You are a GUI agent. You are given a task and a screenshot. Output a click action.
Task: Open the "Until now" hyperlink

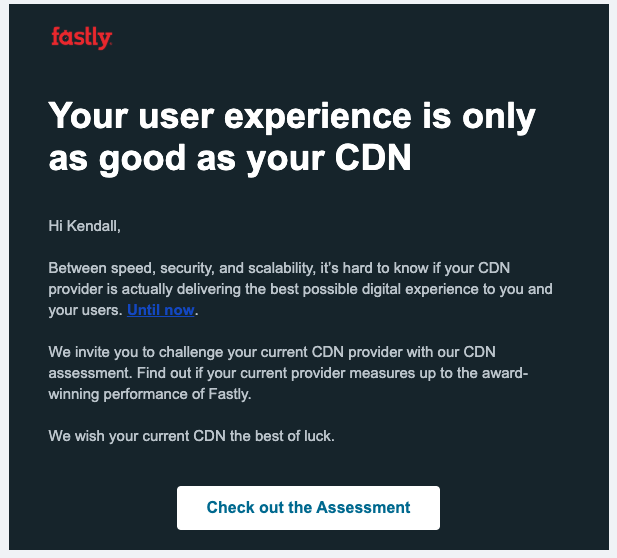[161, 310]
